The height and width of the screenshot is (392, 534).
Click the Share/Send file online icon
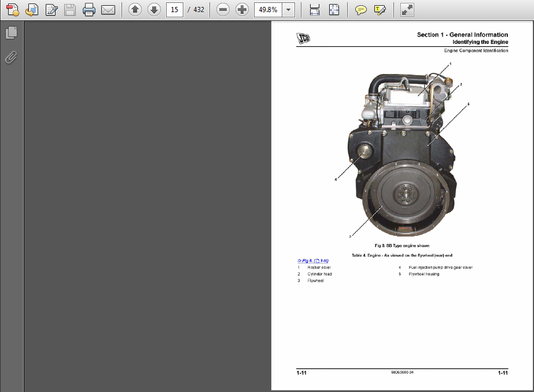32,10
